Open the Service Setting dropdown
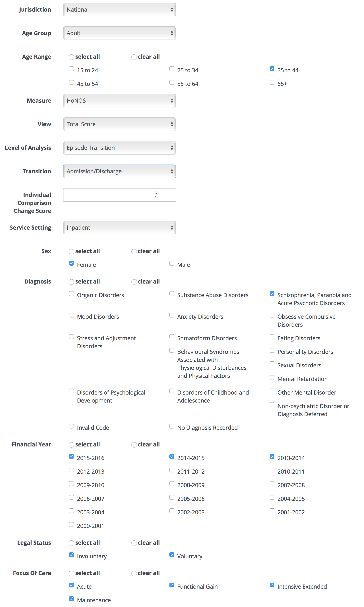 120,227
